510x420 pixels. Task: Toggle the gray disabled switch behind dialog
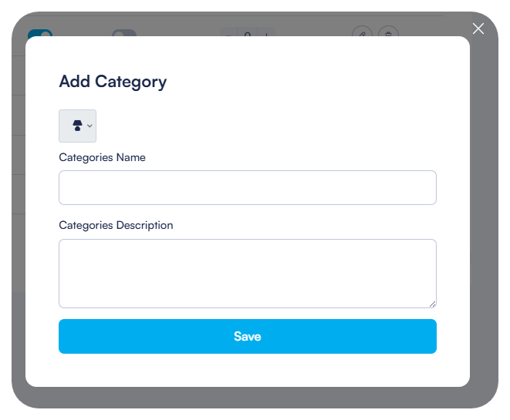pos(123,34)
